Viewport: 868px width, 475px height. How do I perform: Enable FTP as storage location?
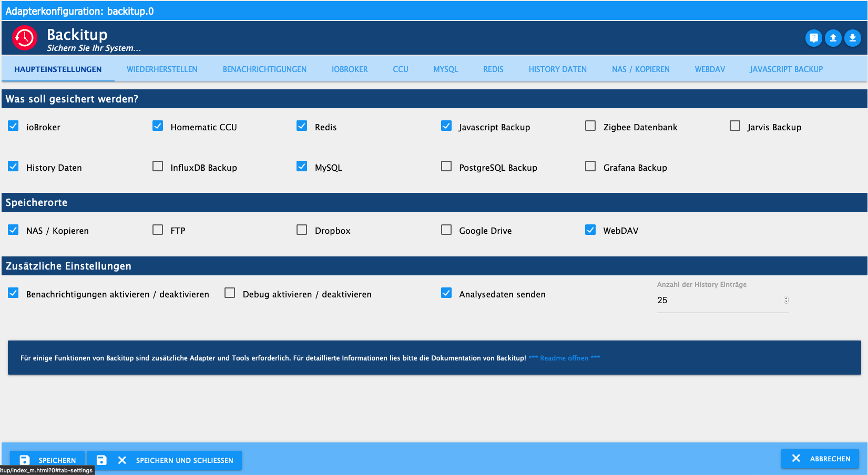coord(158,230)
